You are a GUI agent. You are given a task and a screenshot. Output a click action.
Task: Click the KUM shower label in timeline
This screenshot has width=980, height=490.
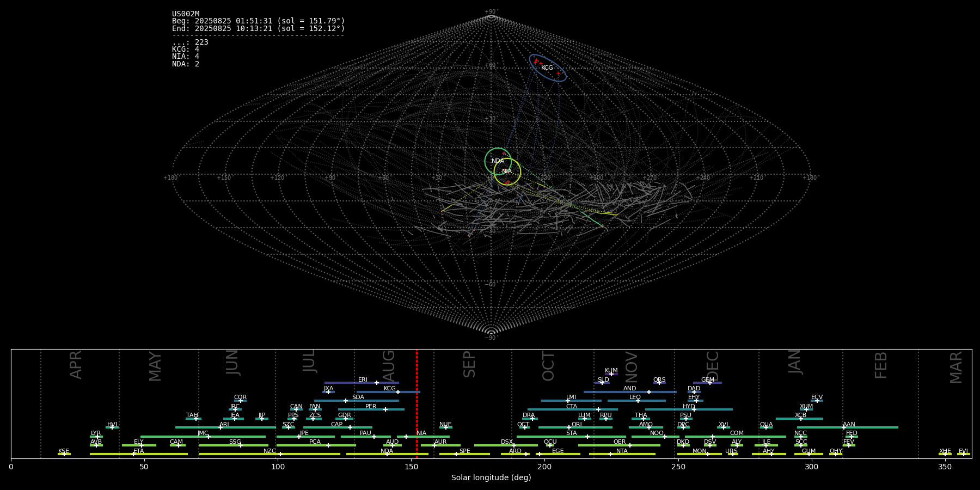tap(611, 371)
